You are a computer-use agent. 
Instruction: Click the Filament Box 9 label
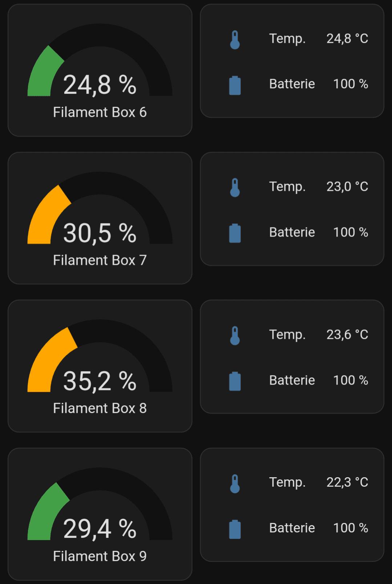[x=100, y=556]
